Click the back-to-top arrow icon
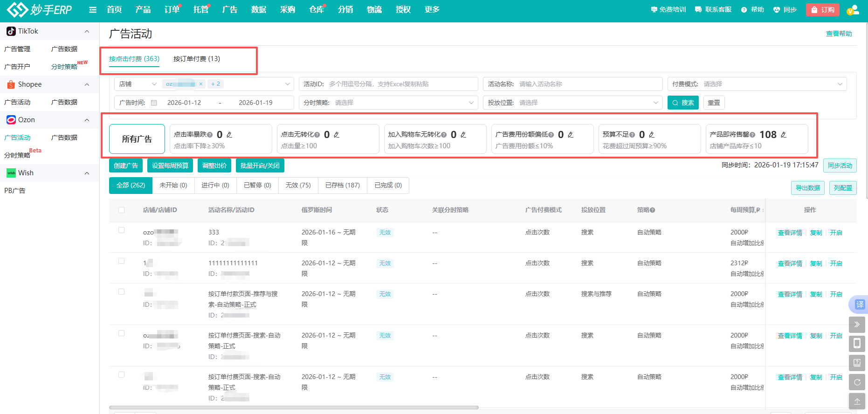This screenshot has width=868, height=414. [857, 401]
